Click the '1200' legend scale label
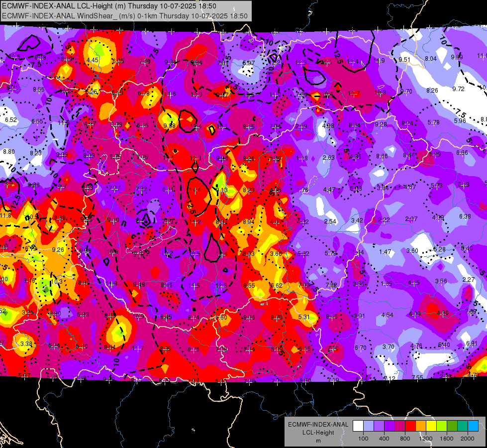 [x=426, y=439]
